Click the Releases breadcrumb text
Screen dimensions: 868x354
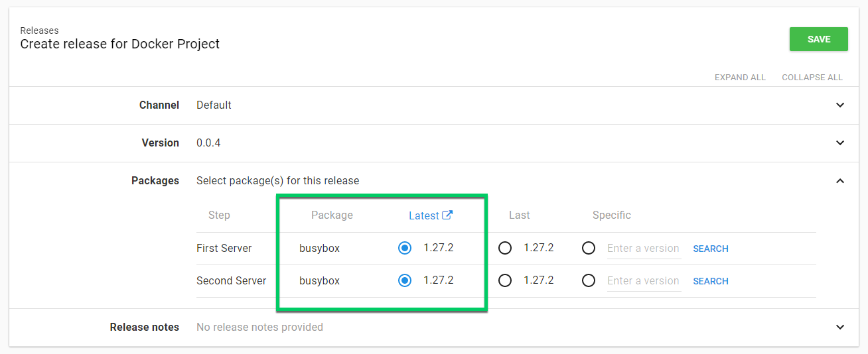[x=39, y=30]
